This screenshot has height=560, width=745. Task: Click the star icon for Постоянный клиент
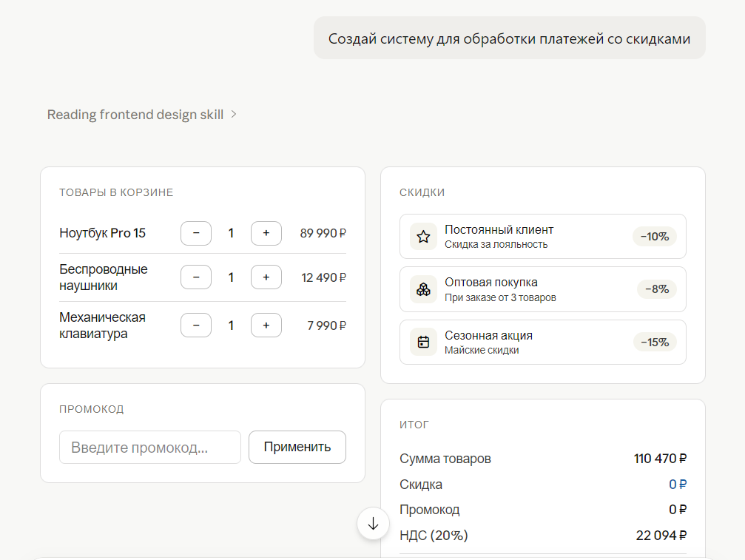click(423, 237)
